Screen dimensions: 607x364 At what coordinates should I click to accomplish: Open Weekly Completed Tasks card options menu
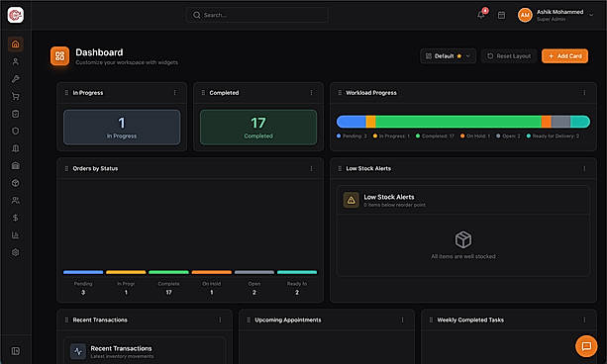[x=584, y=319]
